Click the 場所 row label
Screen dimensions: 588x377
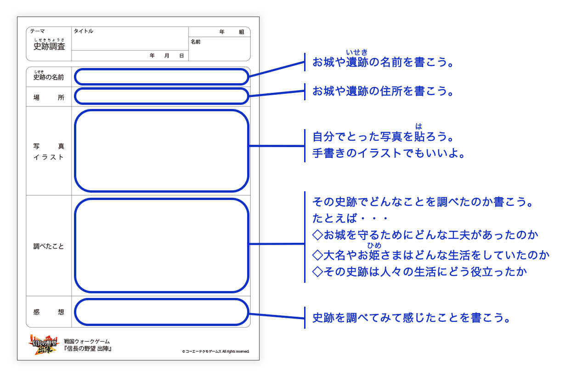tap(49, 97)
